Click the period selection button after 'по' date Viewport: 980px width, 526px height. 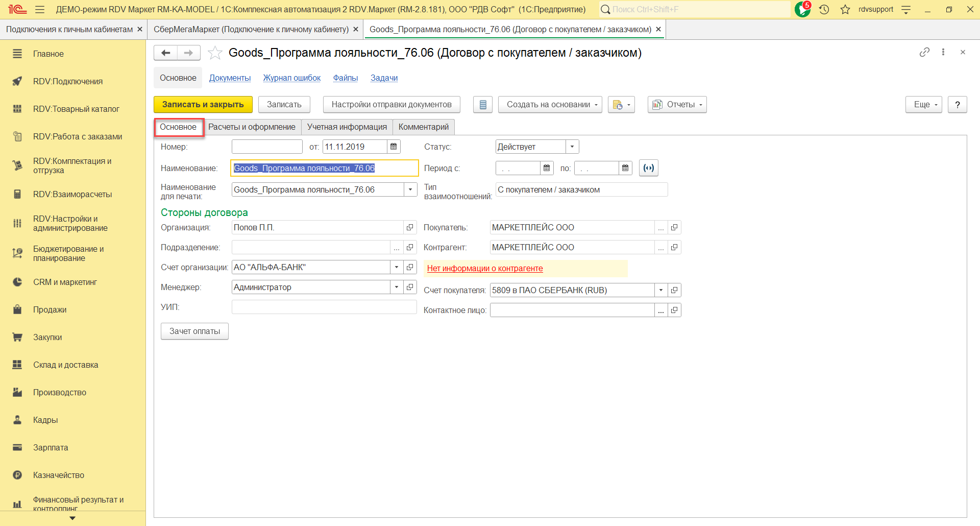coord(648,168)
